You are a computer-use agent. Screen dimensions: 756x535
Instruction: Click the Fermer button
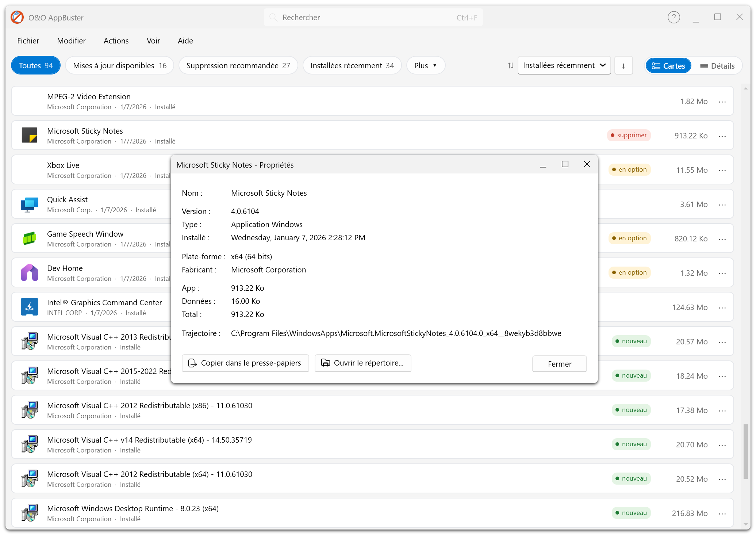click(x=560, y=364)
